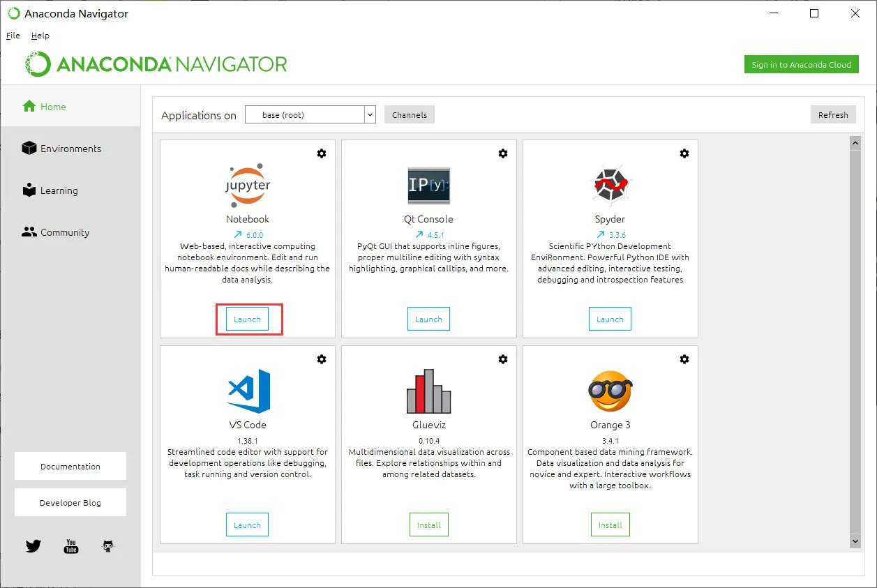Image resolution: width=877 pixels, height=588 pixels.
Task: Click the VS Code logo
Action: pos(248,391)
